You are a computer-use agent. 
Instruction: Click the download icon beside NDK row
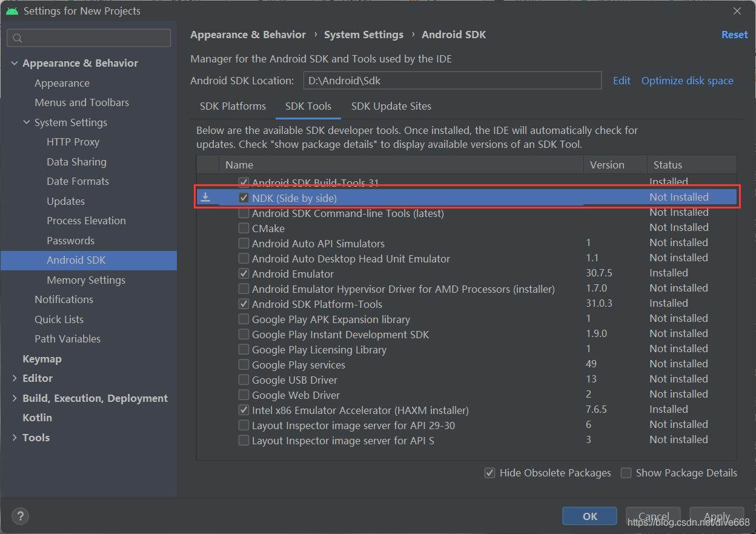(x=206, y=198)
